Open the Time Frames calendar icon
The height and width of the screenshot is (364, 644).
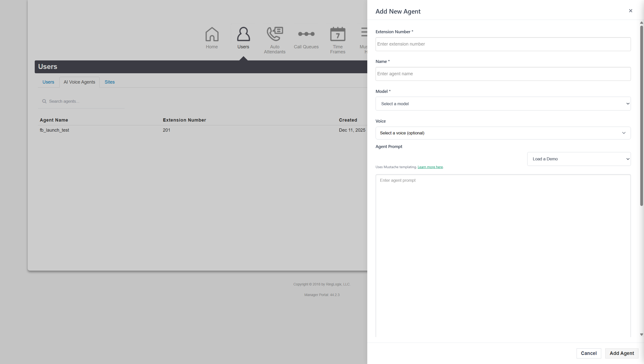click(338, 34)
